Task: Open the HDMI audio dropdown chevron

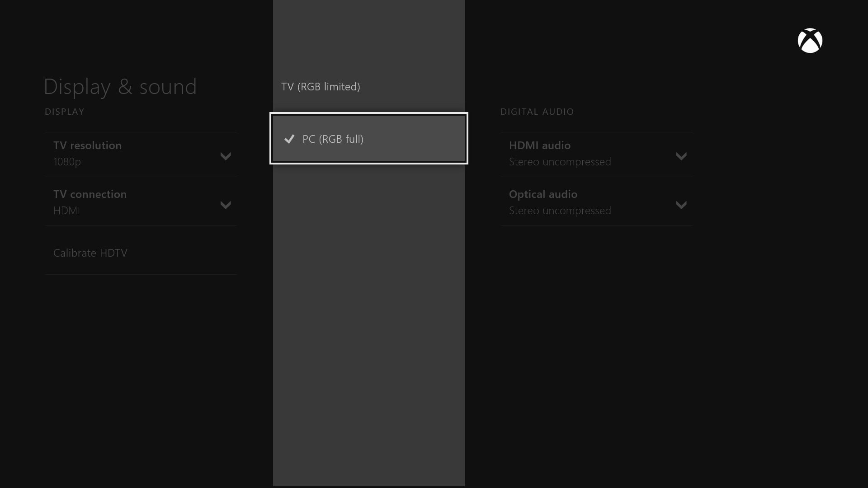Action: (x=681, y=156)
